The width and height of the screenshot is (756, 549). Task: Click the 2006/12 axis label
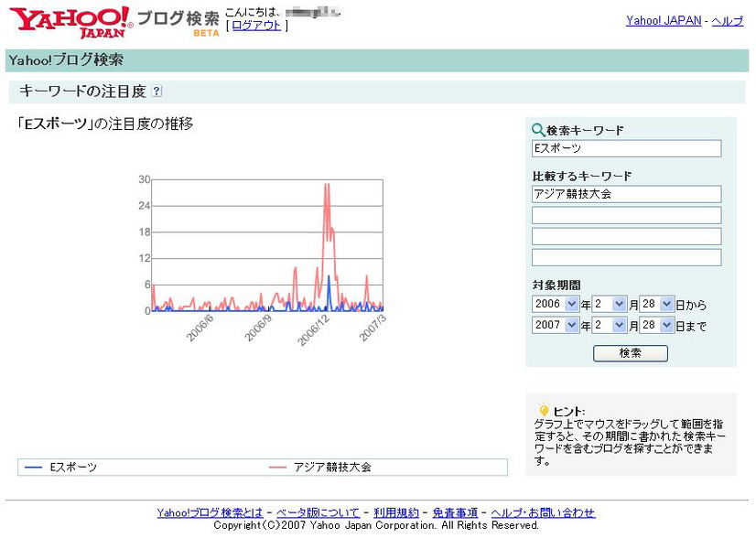click(x=313, y=330)
